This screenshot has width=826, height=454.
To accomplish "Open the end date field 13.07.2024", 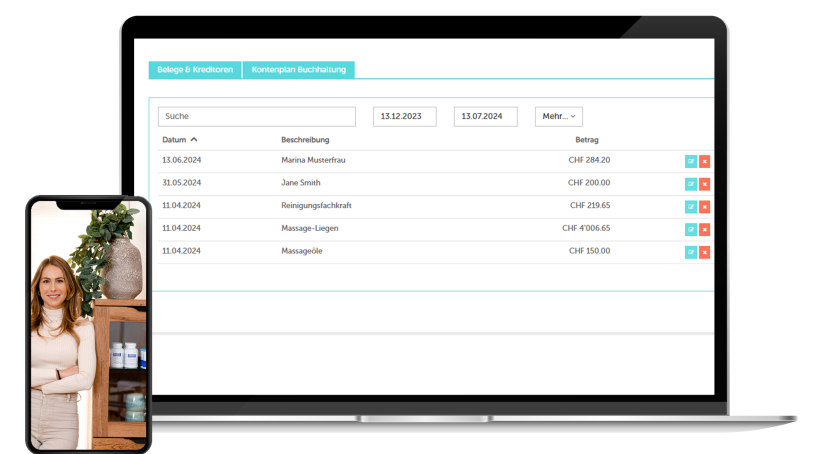I will click(485, 117).
